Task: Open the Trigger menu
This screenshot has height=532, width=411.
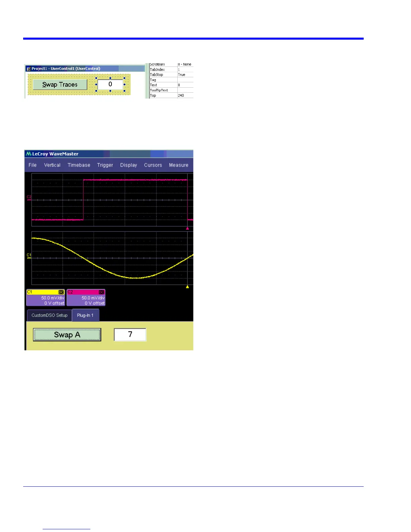Action: pyautogui.click(x=105, y=165)
